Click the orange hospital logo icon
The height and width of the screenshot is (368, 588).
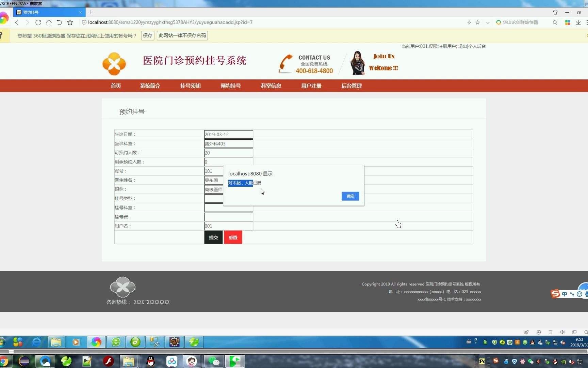114,63
